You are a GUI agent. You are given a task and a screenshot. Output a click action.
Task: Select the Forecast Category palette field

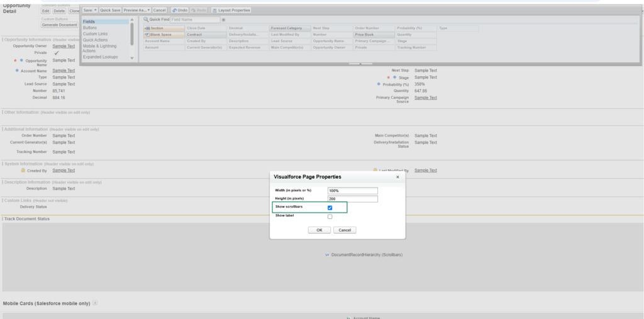click(291, 28)
